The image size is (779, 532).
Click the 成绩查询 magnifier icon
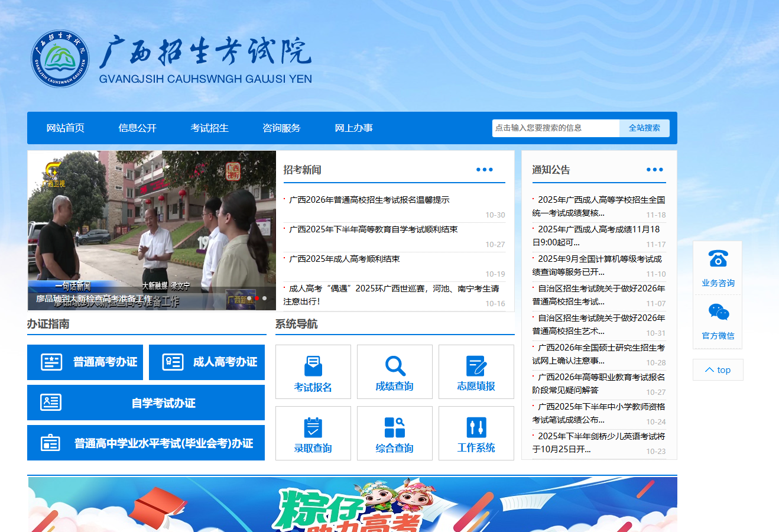point(395,366)
